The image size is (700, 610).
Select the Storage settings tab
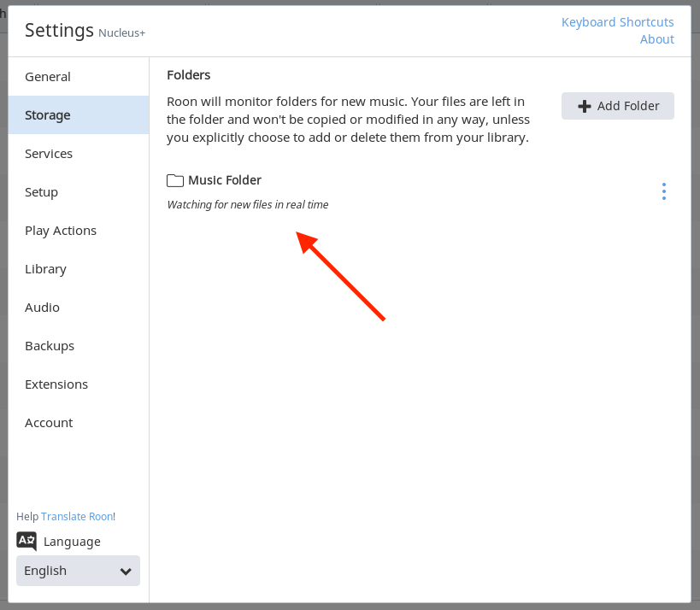48,115
